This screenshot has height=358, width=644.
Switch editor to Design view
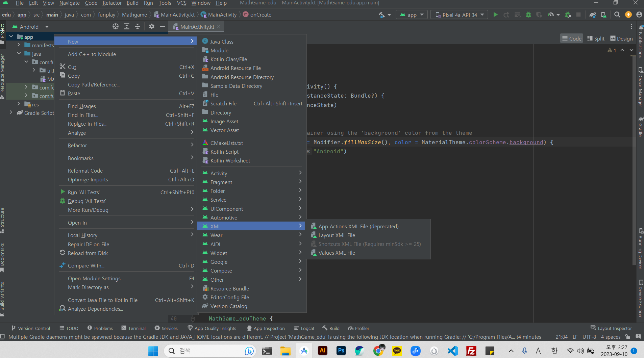click(621, 39)
